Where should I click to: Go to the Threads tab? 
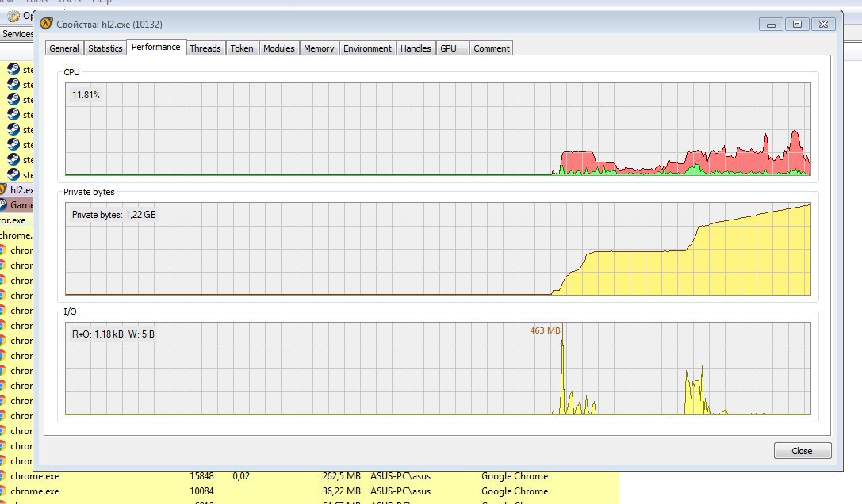pyautogui.click(x=205, y=48)
